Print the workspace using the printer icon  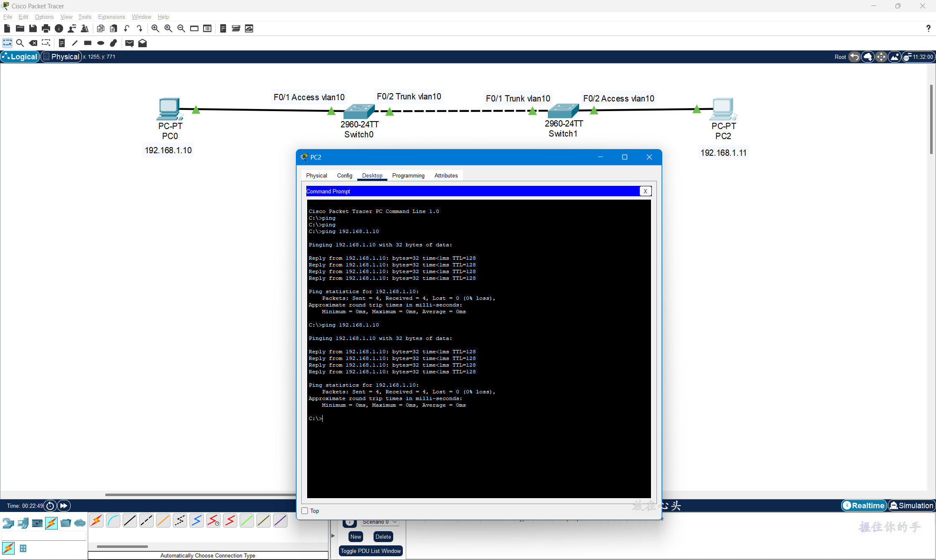46,28
